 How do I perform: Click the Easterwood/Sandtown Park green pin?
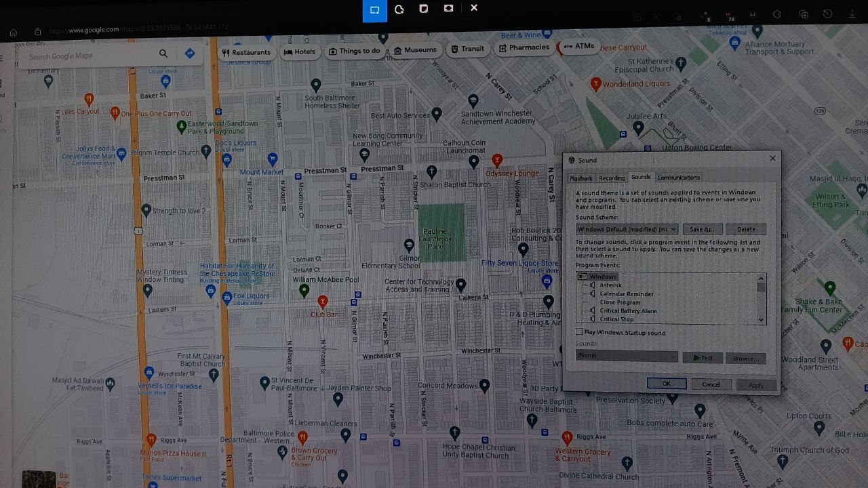(182, 126)
